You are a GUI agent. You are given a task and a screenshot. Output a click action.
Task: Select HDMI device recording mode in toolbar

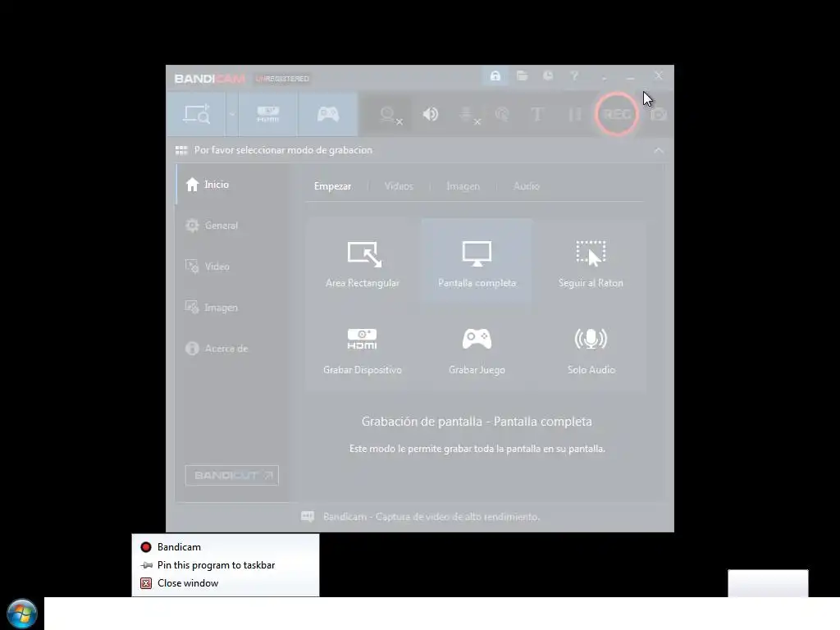268,114
